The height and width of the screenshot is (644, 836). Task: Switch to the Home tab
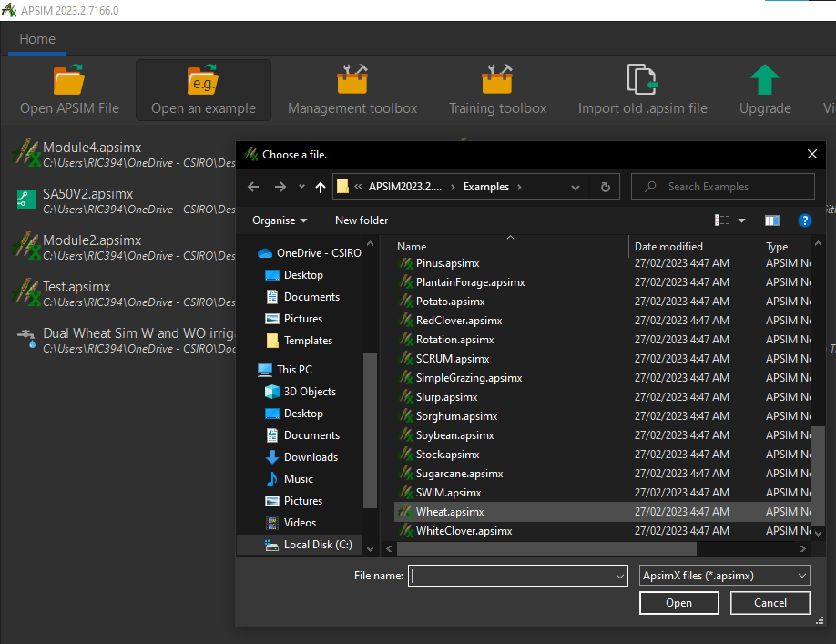[37, 39]
